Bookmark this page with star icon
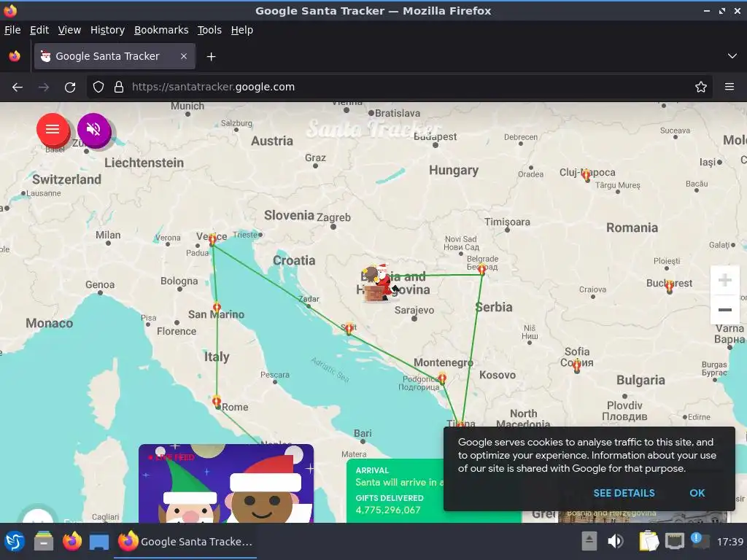Screen dimensions: 747x560 click(x=701, y=87)
